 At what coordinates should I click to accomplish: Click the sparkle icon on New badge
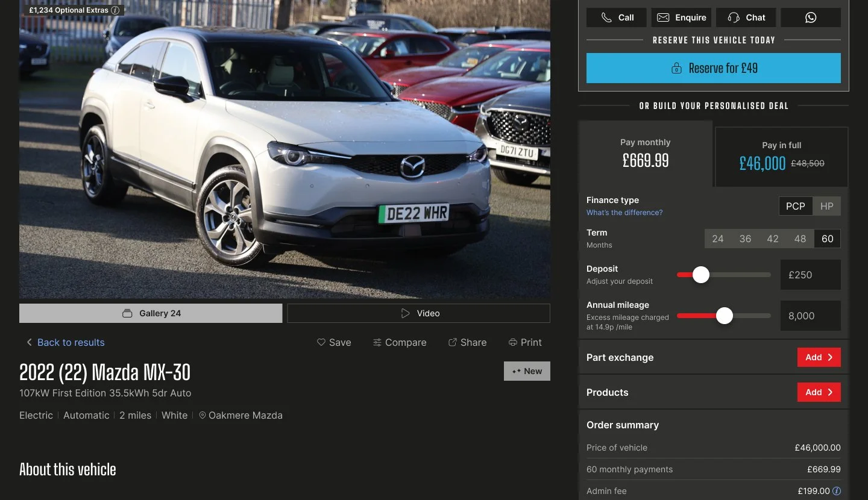click(517, 371)
